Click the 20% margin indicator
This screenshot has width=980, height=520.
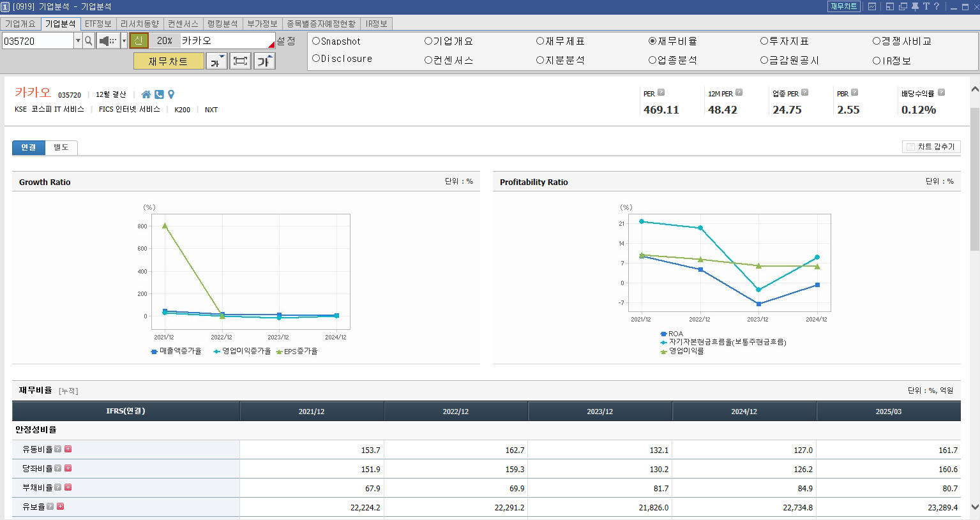click(165, 41)
